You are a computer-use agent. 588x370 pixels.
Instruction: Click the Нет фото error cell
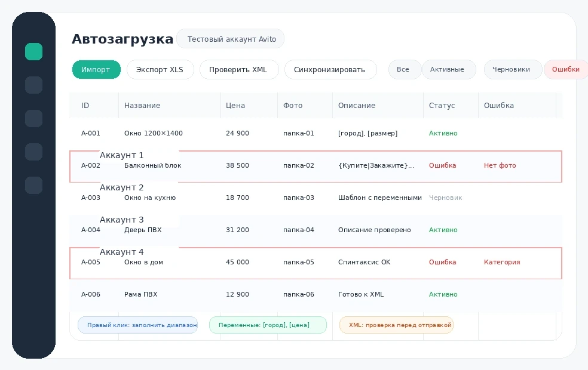coord(500,165)
